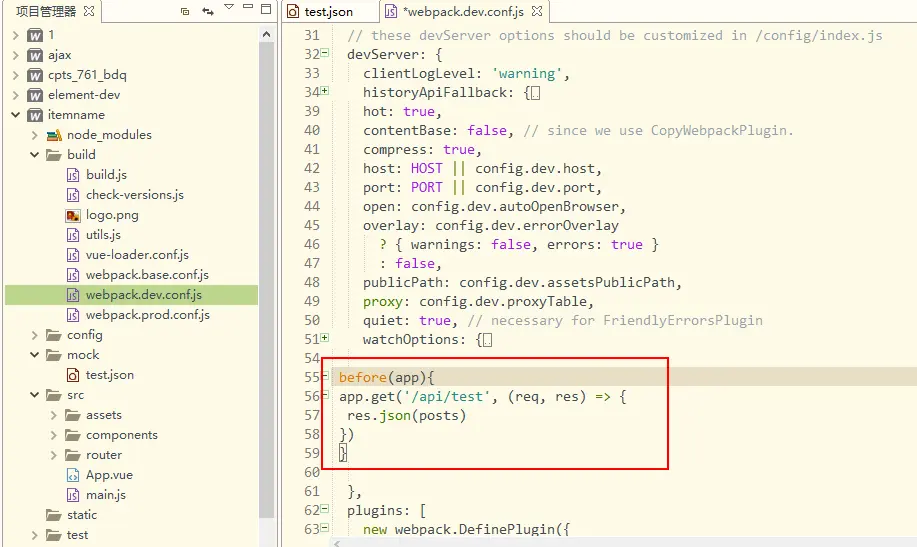The width and height of the screenshot is (917, 547).
Task: Click the project explorer vertical scrollbar
Action: tap(267, 281)
